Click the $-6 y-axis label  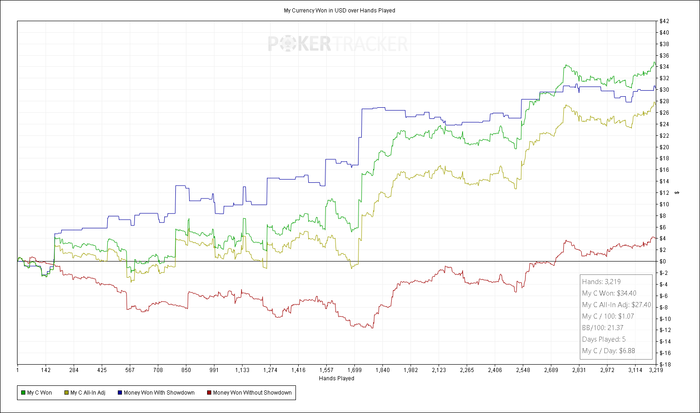[x=663, y=296]
